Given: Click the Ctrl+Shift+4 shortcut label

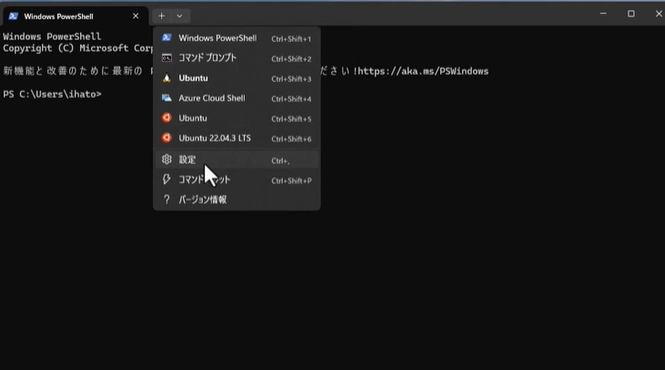Looking at the screenshot, I should 291,99.
